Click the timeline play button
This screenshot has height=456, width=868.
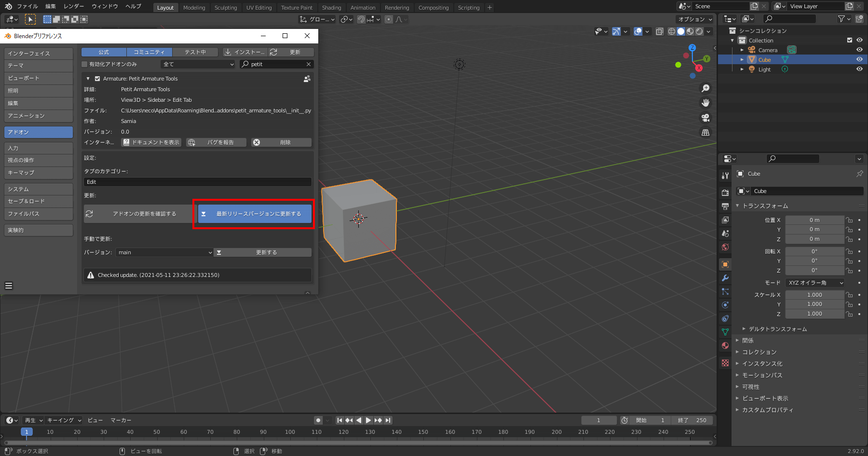pos(368,420)
